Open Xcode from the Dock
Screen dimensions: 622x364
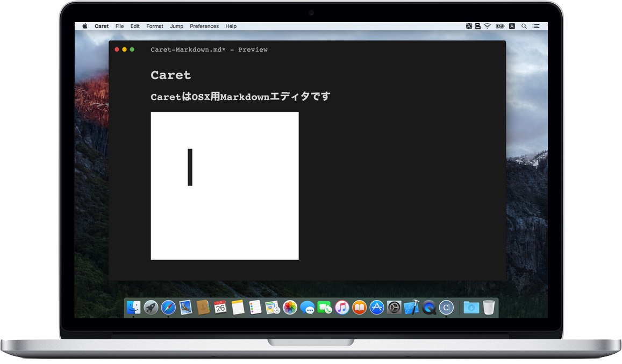tap(412, 307)
